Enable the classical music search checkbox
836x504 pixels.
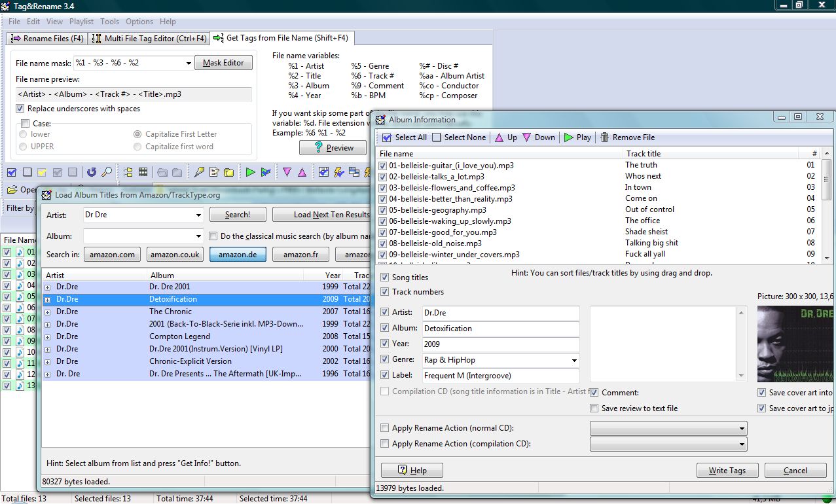click(213, 236)
